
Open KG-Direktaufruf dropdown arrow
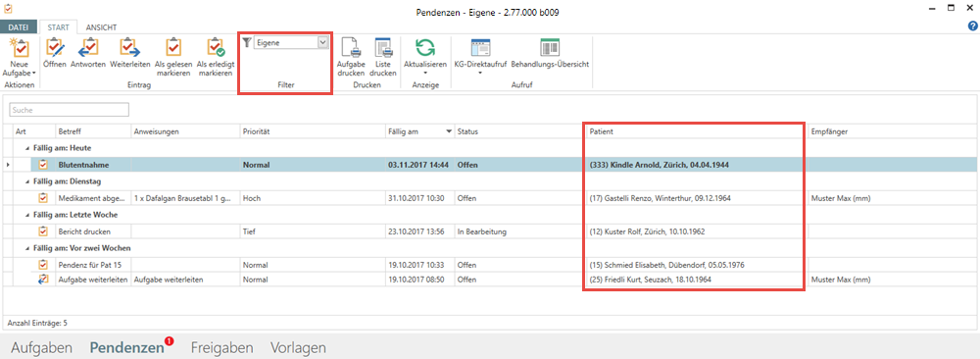(x=480, y=74)
